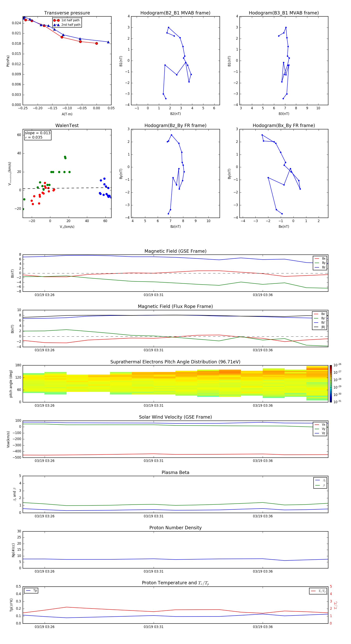The height and width of the screenshot is (644, 351).
Task: Click '03/19 03:26' tick under flux rope plot
Action: pyautogui.click(x=44, y=350)
